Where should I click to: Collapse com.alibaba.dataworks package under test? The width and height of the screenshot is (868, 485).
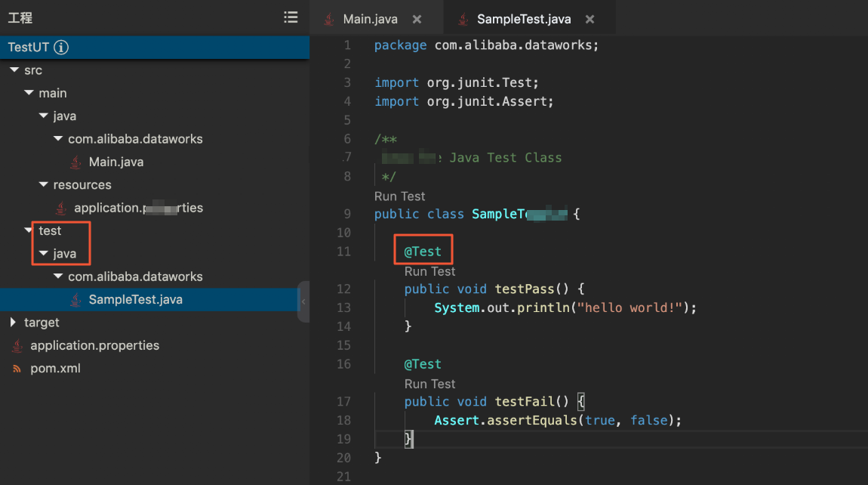click(x=58, y=276)
